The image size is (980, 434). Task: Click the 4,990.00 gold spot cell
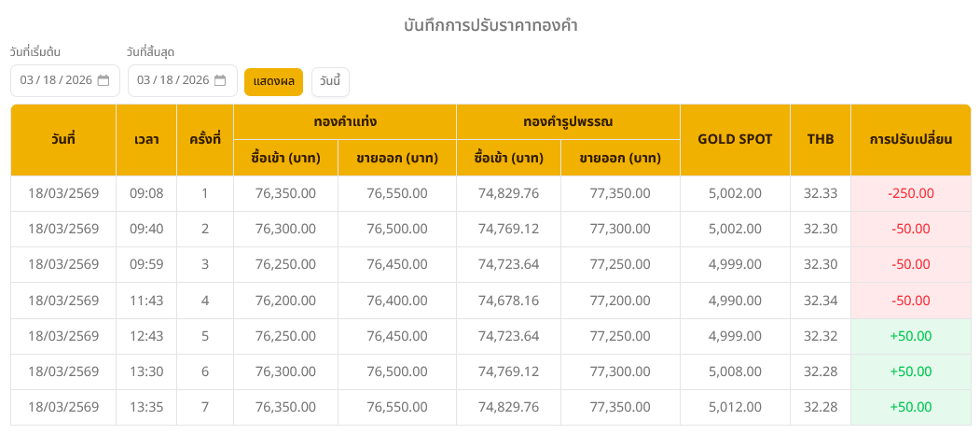coord(735,301)
